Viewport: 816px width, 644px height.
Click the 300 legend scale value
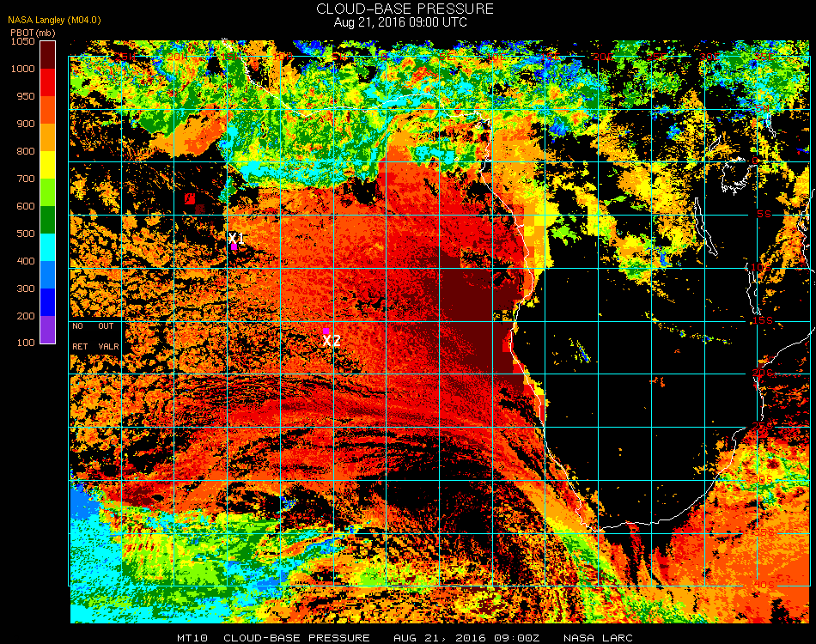tap(26, 289)
